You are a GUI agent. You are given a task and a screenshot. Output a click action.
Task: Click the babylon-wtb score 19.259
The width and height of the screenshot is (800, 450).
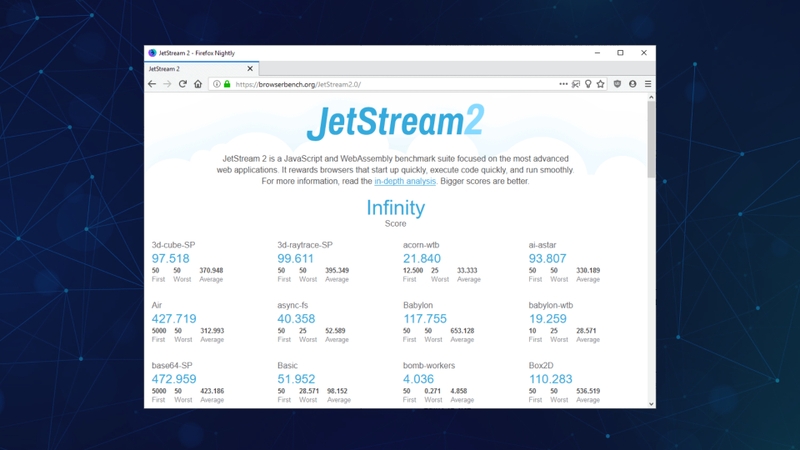tap(547, 319)
